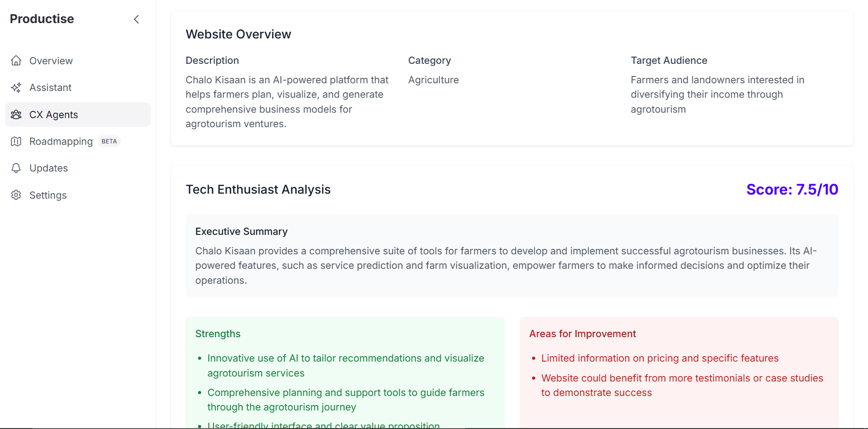Click the Productise logo text
Screen dimensions: 868x429
click(42, 19)
